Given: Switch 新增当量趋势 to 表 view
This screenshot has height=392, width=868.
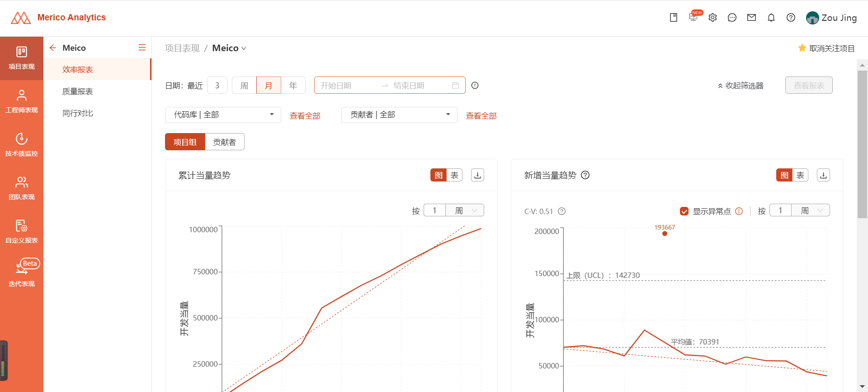Looking at the screenshot, I should point(800,175).
